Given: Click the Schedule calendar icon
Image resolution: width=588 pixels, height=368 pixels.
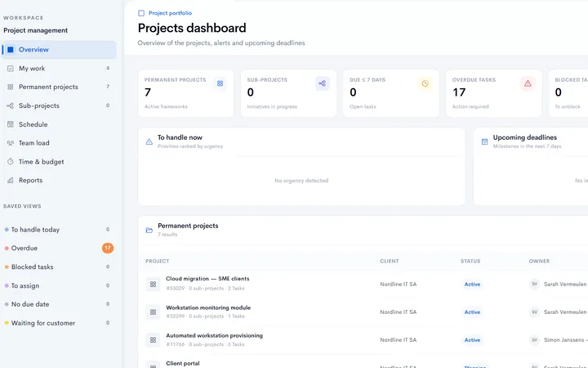Looking at the screenshot, I should (11, 124).
